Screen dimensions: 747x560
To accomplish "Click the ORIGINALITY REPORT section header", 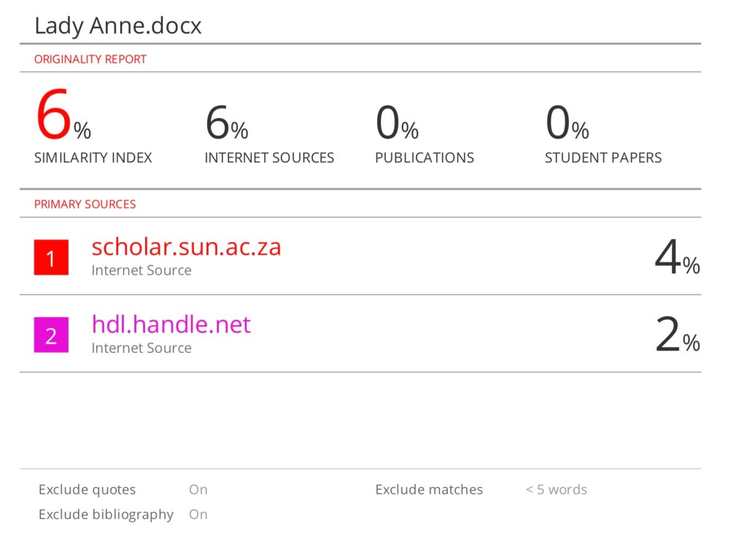I will click(x=90, y=59).
